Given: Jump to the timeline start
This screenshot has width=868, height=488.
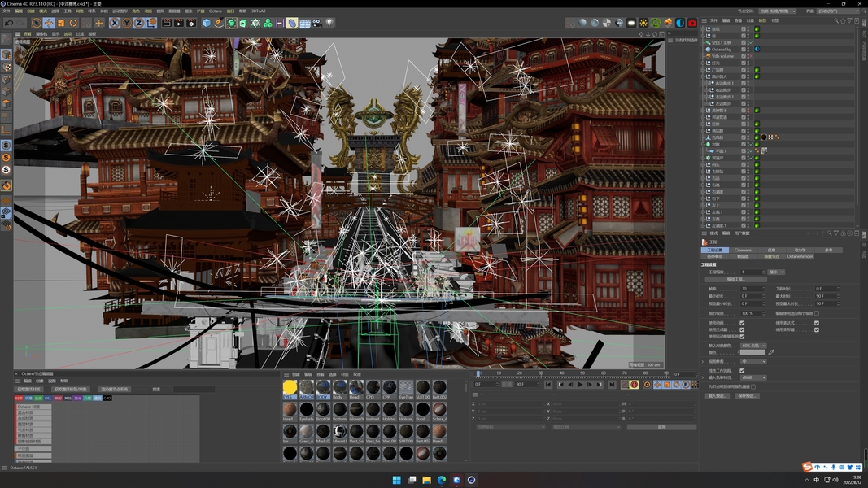Looking at the screenshot, I should click(548, 384).
